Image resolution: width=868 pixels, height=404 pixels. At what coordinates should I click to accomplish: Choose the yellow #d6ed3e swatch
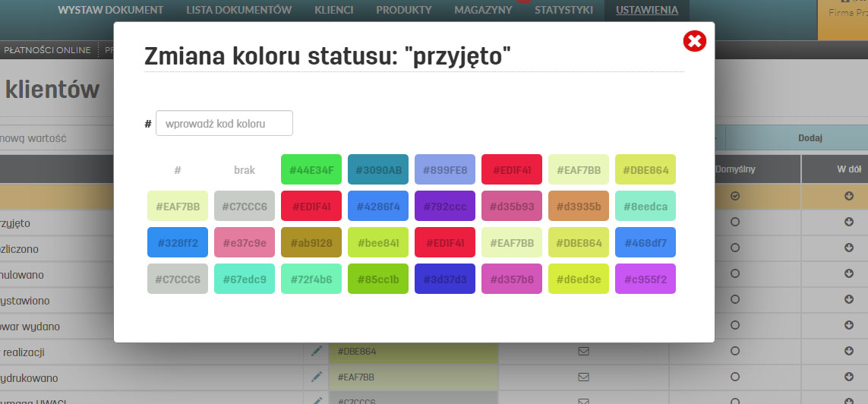click(x=579, y=279)
